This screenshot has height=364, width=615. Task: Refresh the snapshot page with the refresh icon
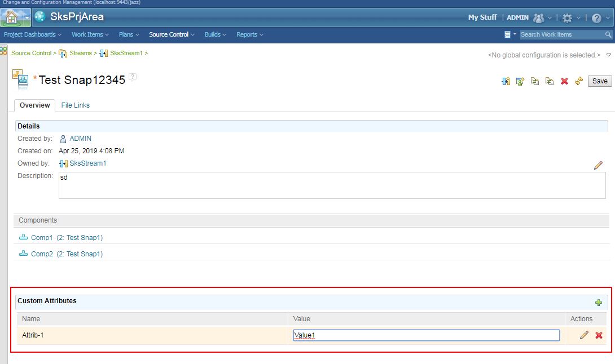click(x=578, y=81)
